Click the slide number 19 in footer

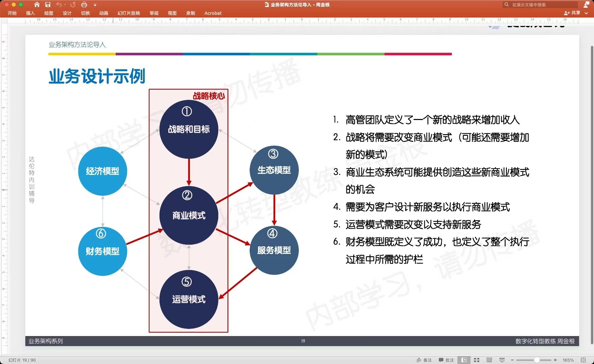click(x=303, y=341)
